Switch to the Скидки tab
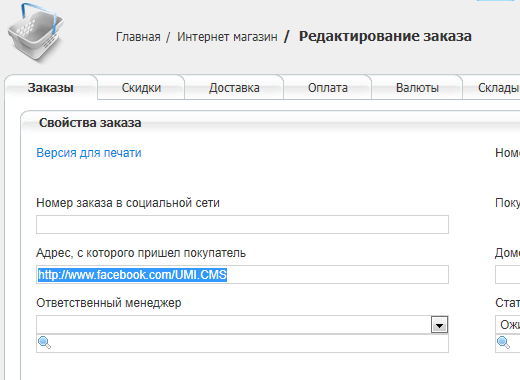Screen dimensions: 520x380 141,88
